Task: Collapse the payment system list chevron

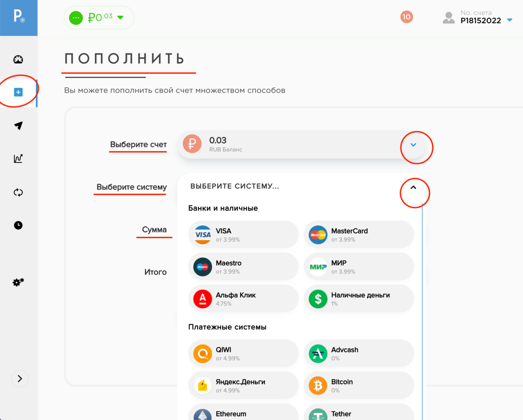Action: (x=414, y=188)
